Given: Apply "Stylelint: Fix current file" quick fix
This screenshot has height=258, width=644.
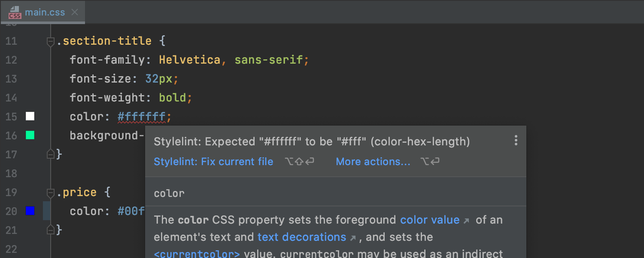Looking at the screenshot, I should point(213,162).
